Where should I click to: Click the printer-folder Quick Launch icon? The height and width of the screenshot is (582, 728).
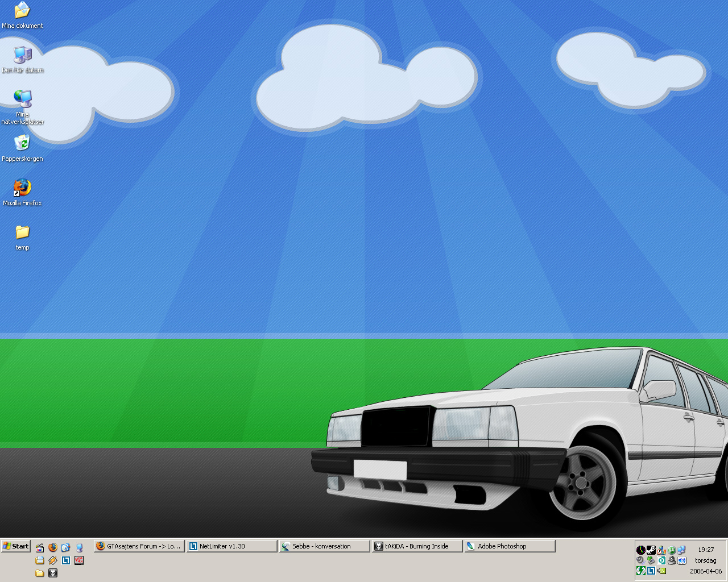[x=40, y=560]
